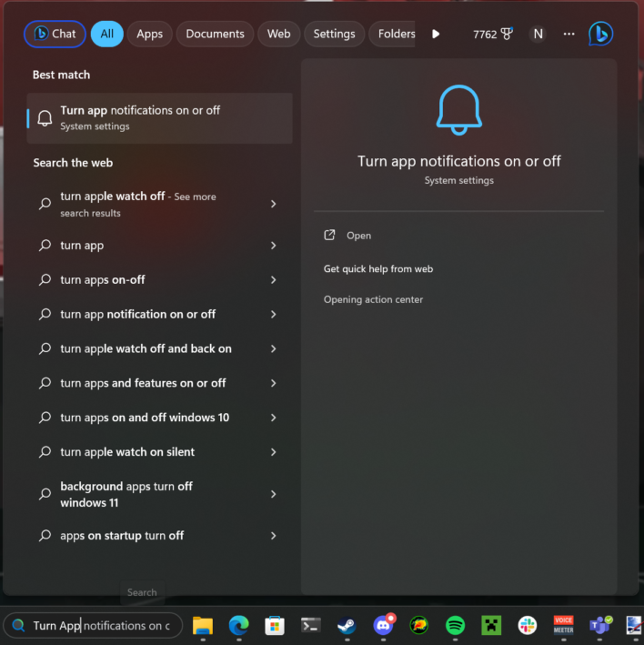Image resolution: width=644 pixels, height=645 pixels.
Task: Open the 7762 rewards points trophy
Action: [x=493, y=34]
